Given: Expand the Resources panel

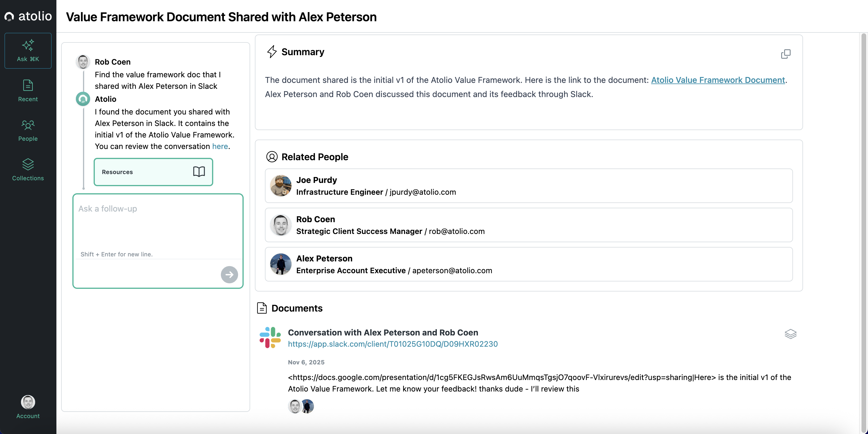Looking at the screenshot, I should [153, 172].
